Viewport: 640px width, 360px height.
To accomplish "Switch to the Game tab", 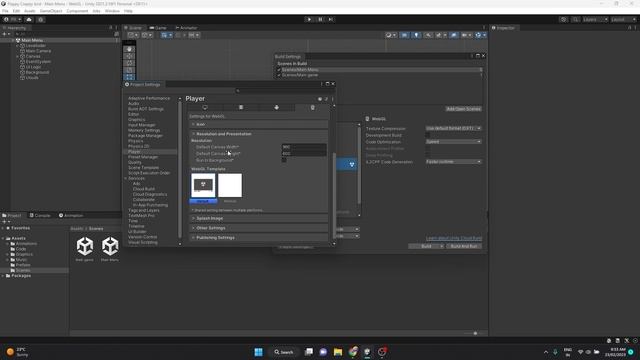I will point(158,28).
